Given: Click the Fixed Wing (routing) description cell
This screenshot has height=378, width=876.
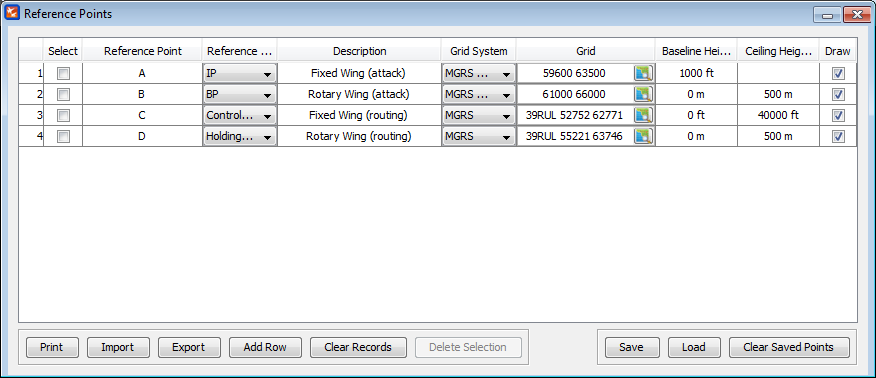Looking at the screenshot, I should [359, 116].
